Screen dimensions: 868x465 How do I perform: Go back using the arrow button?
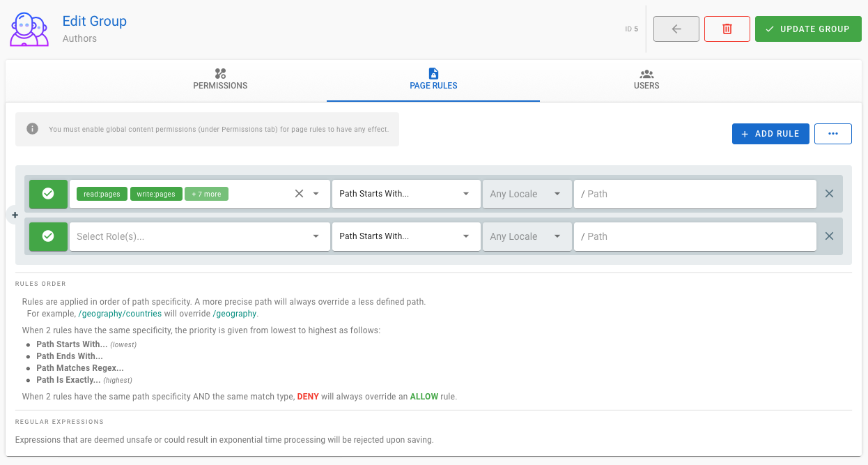[676, 29]
